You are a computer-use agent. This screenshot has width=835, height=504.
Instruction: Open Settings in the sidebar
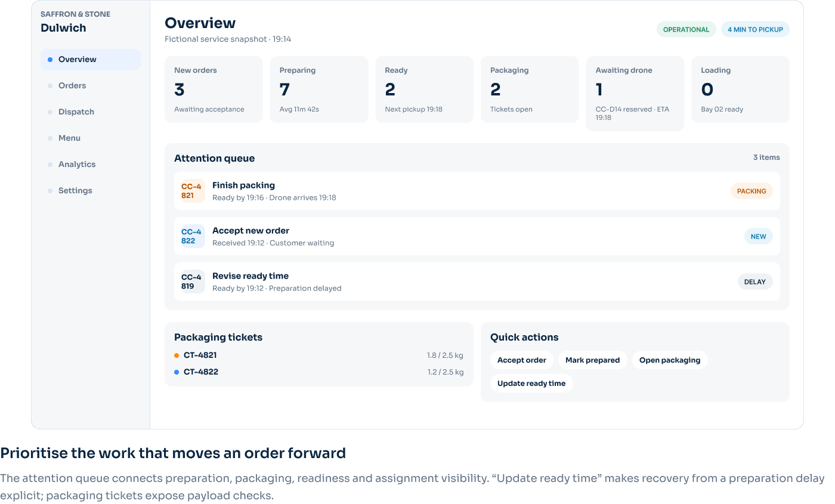(91, 191)
